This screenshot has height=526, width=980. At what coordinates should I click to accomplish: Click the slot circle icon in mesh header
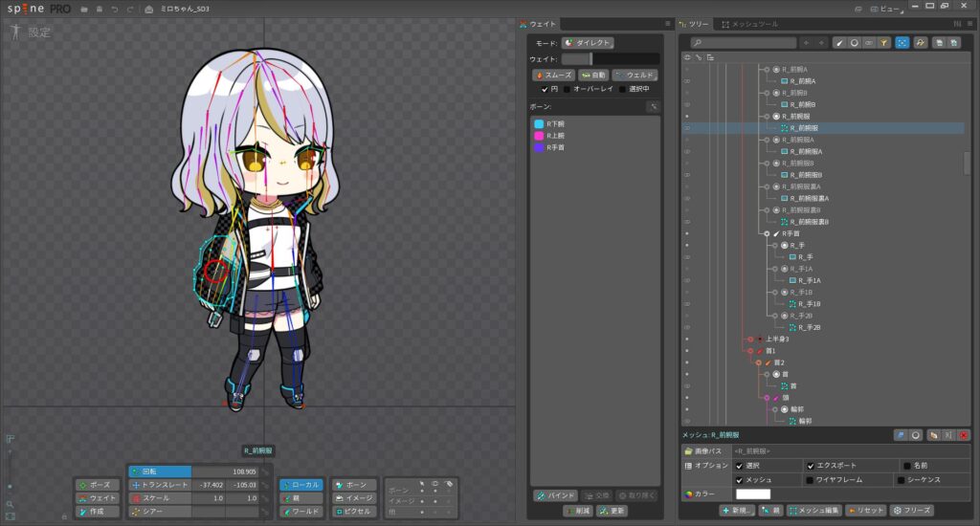click(916, 435)
